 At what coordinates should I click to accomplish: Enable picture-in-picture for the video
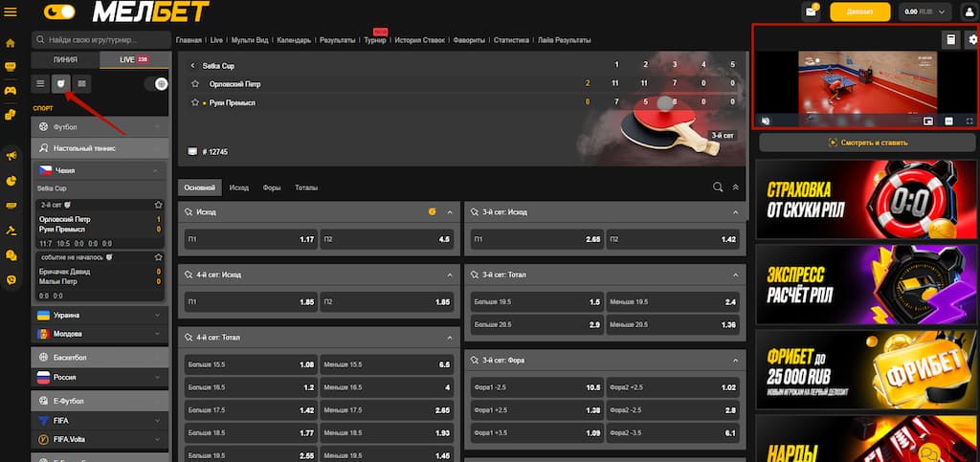pos(928,121)
